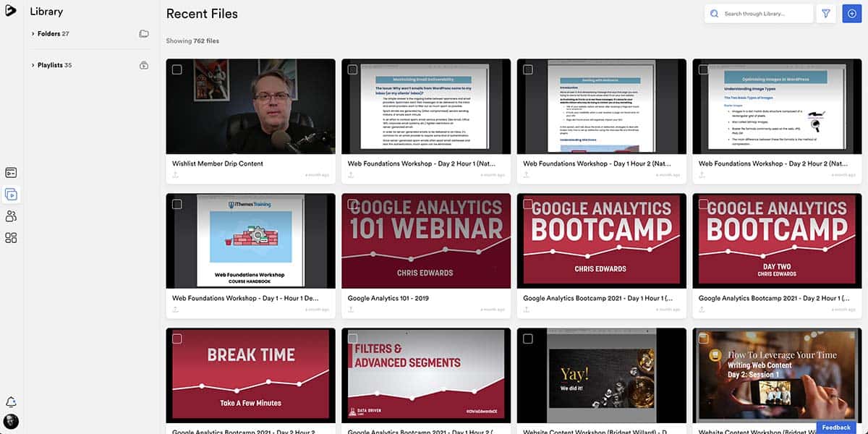Image resolution: width=868 pixels, height=434 pixels.
Task: Open the video Library icon in the sidebar
Action: pos(11,194)
